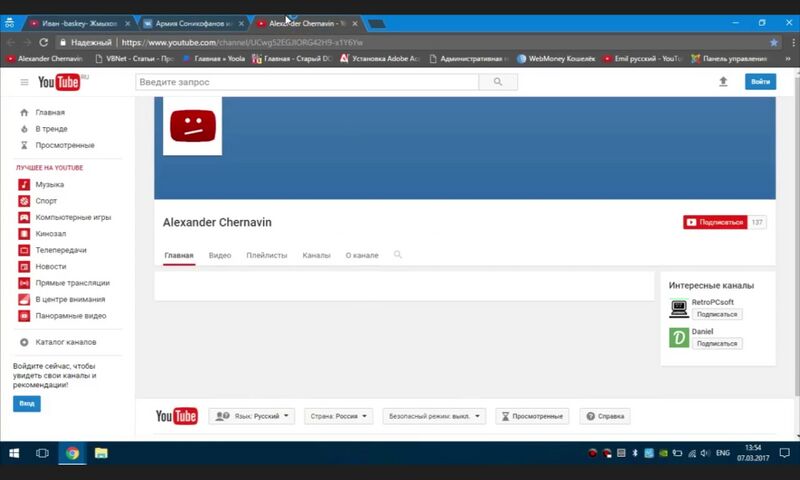This screenshot has width=800, height=480.
Task: Click the footer YouTube logo
Action: 177,416
